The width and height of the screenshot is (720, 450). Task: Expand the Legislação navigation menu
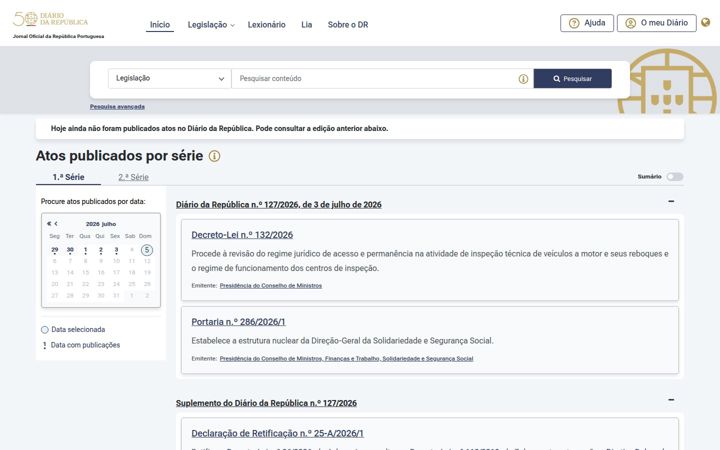[211, 25]
